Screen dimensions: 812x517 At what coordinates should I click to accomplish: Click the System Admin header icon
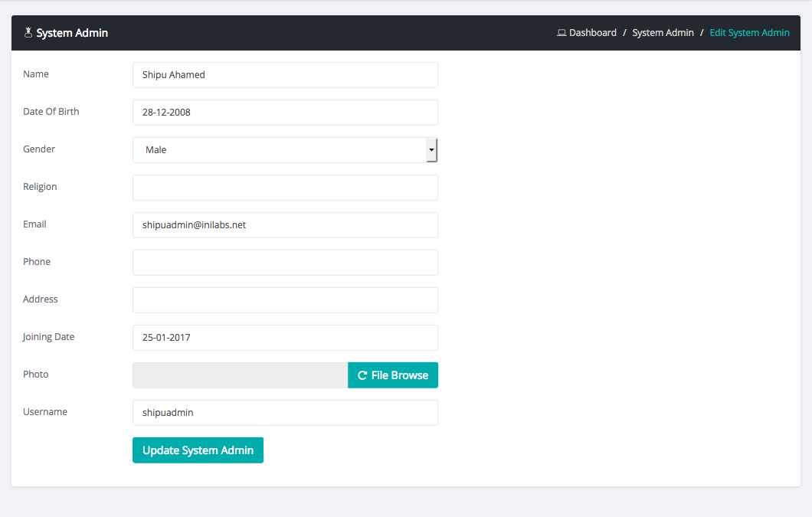point(28,33)
